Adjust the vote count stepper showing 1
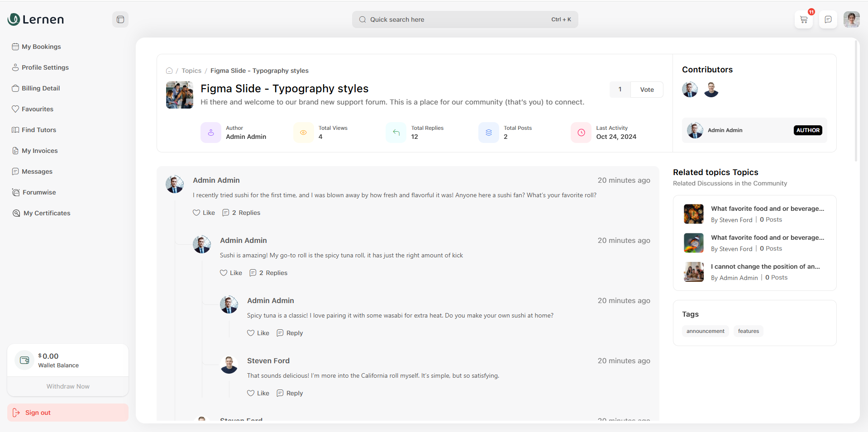This screenshot has height=432, width=868. pyautogui.click(x=620, y=89)
